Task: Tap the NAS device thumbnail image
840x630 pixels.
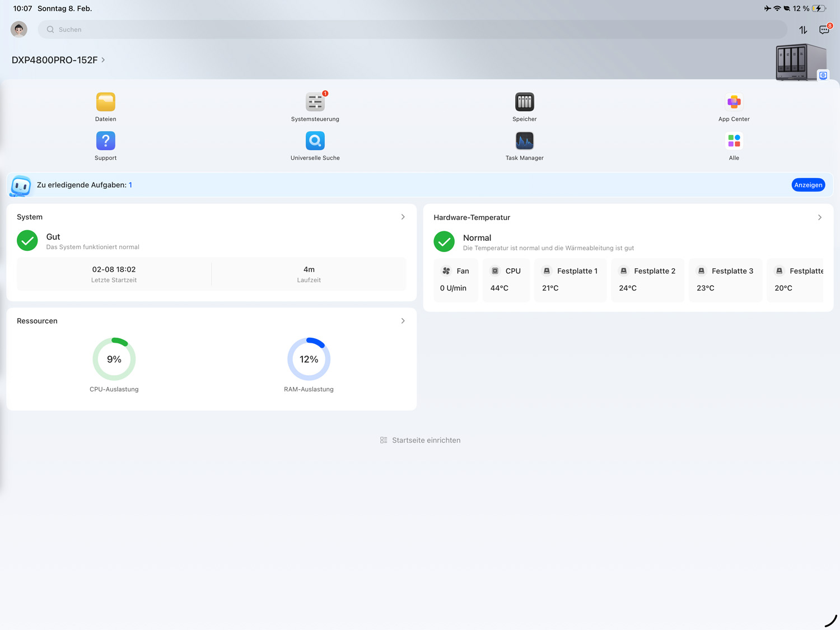Action: pyautogui.click(x=800, y=62)
